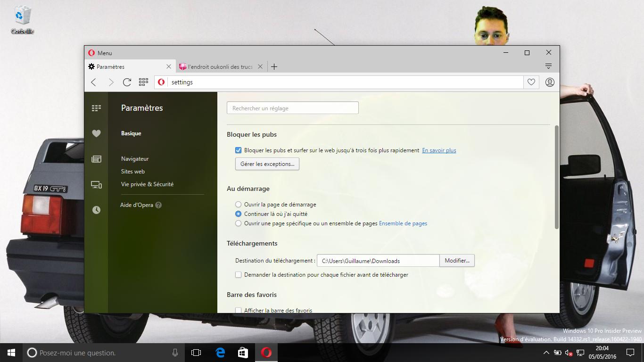
Task: Reload the page with the refresh icon
Action: pyautogui.click(x=127, y=82)
